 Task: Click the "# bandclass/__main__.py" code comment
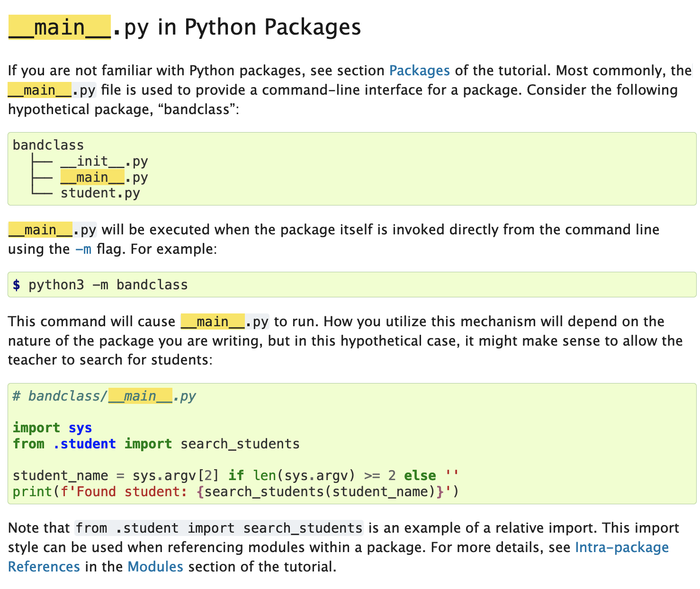[104, 396]
